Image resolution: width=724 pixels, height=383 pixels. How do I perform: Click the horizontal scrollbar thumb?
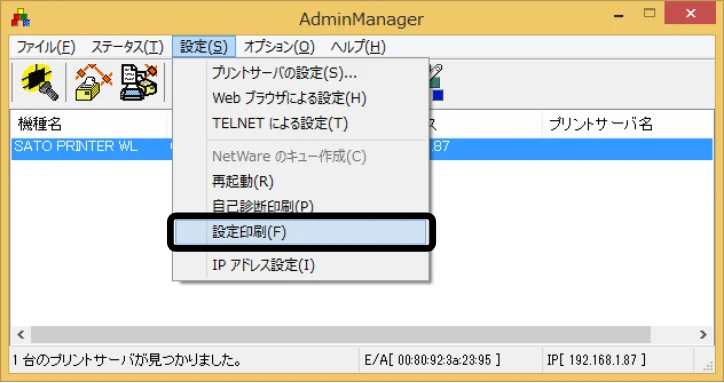click(x=340, y=334)
